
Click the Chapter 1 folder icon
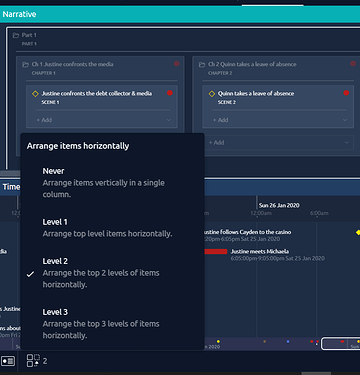click(x=26, y=64)
